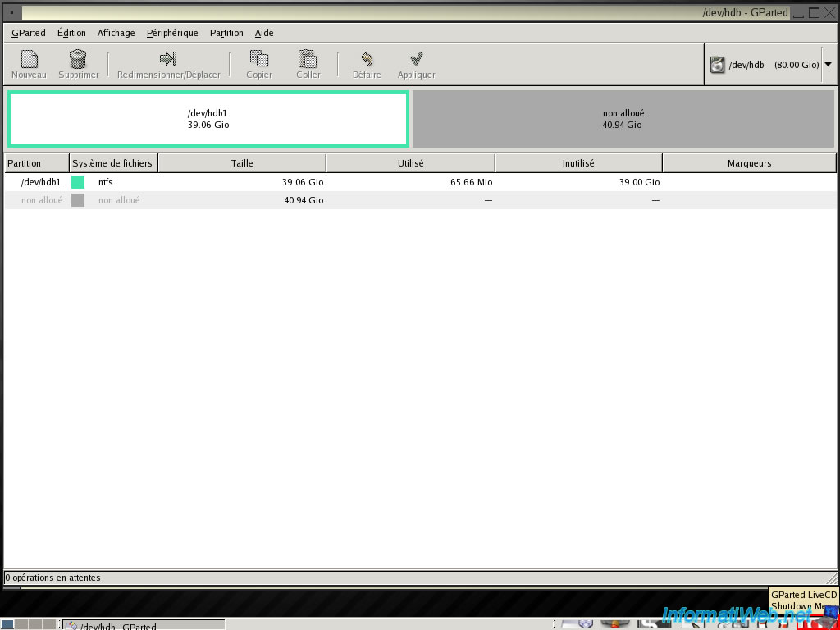Select the /dev/hdb1 row in partition list

click(x=421, y=182)
